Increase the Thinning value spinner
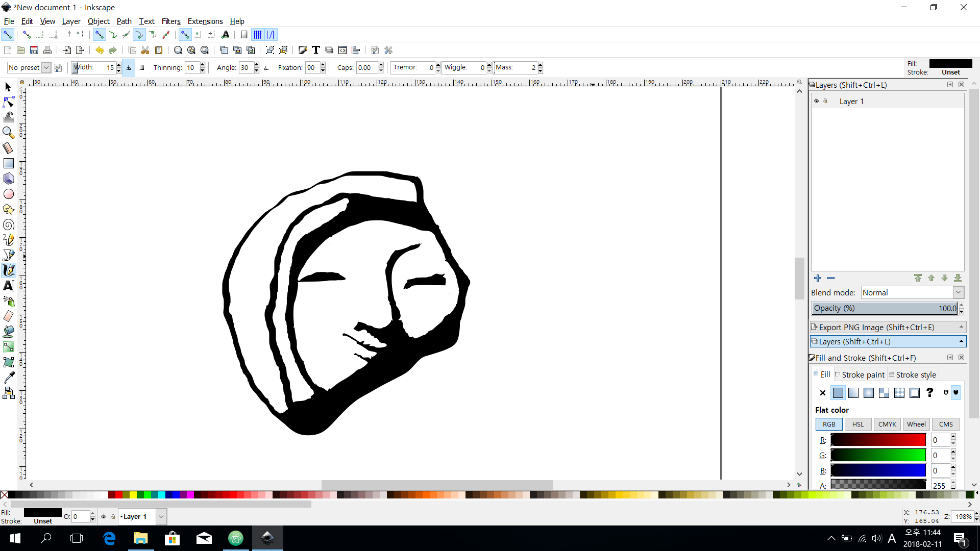Image resolution: width=980 pixels, height=551 pixels. 203,65
